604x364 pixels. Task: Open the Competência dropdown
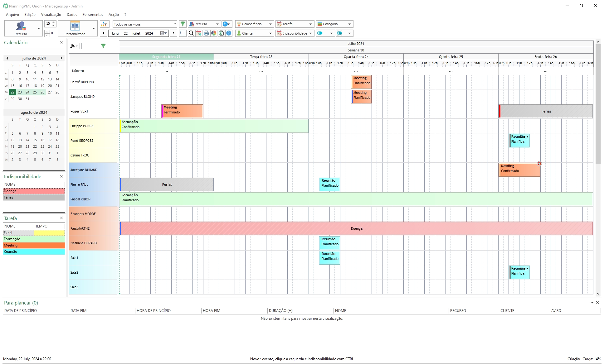coord(255,24)
